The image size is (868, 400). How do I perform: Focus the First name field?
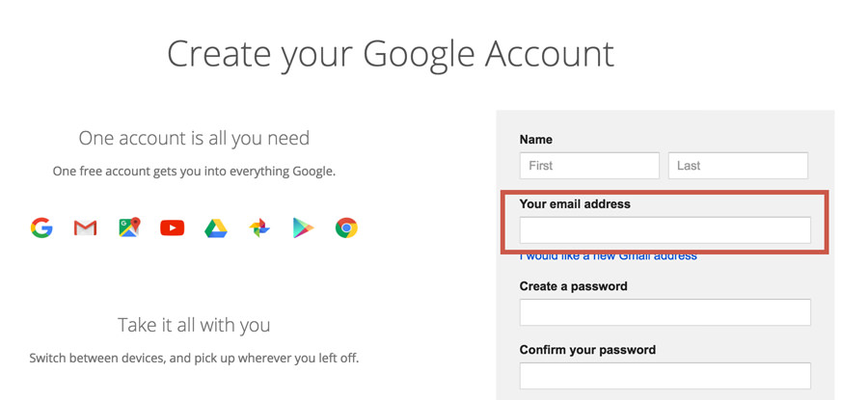click(589, 166)
